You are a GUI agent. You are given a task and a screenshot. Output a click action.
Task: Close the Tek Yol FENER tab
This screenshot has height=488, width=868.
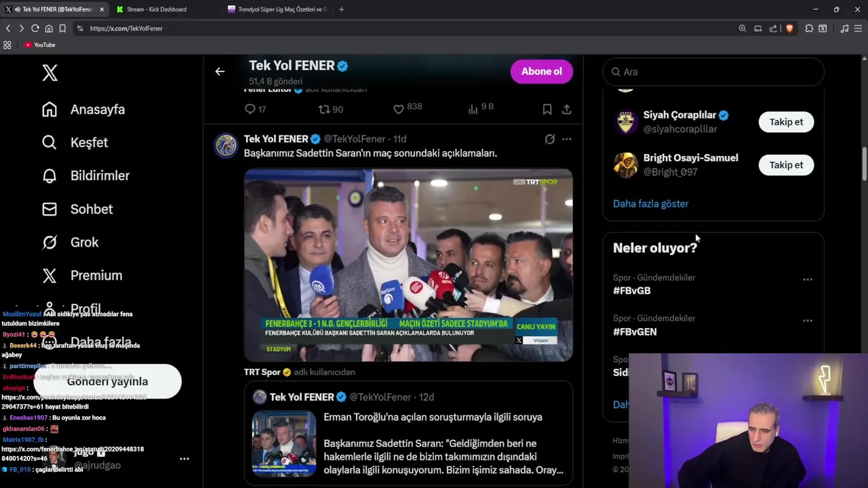pos(102,9)
